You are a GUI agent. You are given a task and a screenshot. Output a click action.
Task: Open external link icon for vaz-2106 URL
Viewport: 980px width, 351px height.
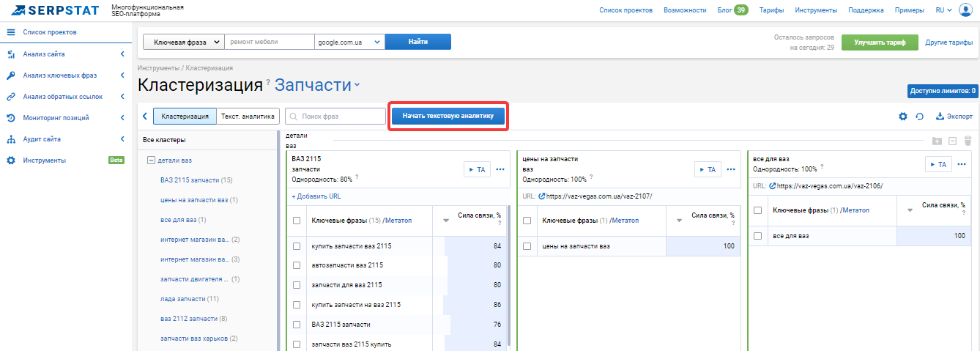[x=773, y=186]
